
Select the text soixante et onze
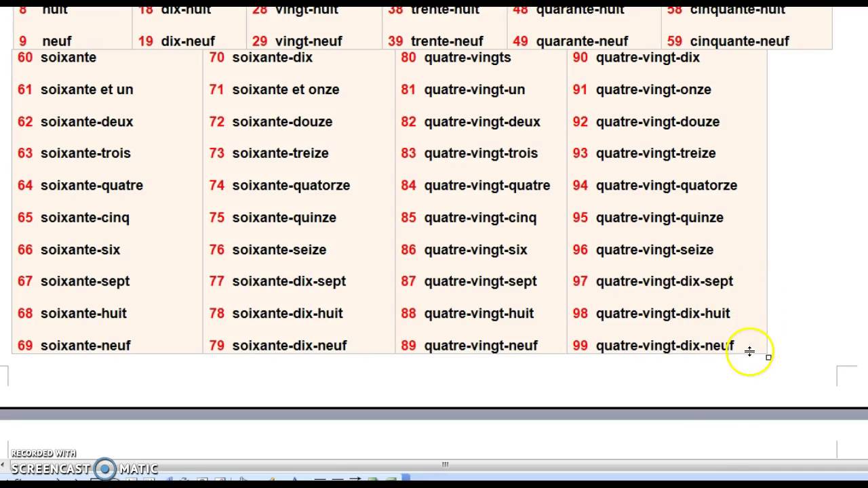click(285, 89)
